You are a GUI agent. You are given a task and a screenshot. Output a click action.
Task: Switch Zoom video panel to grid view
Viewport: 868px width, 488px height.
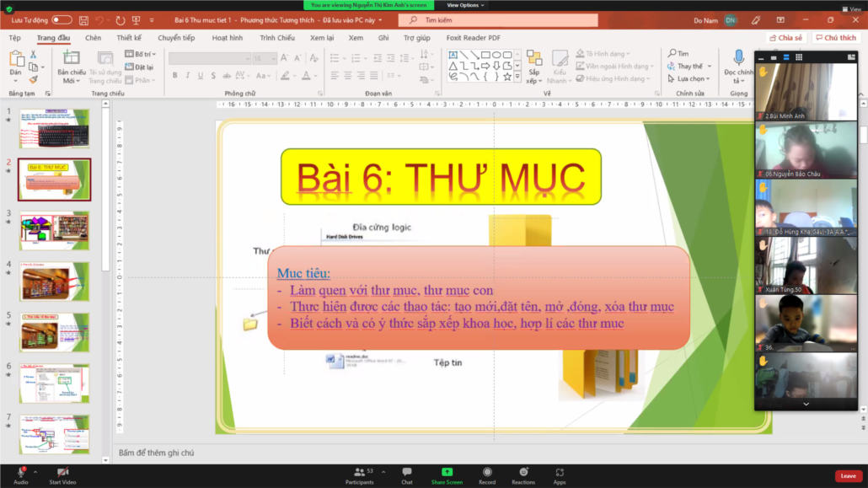pyautogui.click(x=799, y=57)
